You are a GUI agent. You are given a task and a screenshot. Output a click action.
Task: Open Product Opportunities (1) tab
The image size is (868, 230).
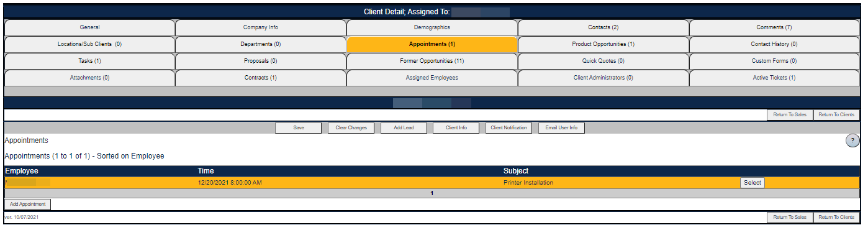point(604,44)
